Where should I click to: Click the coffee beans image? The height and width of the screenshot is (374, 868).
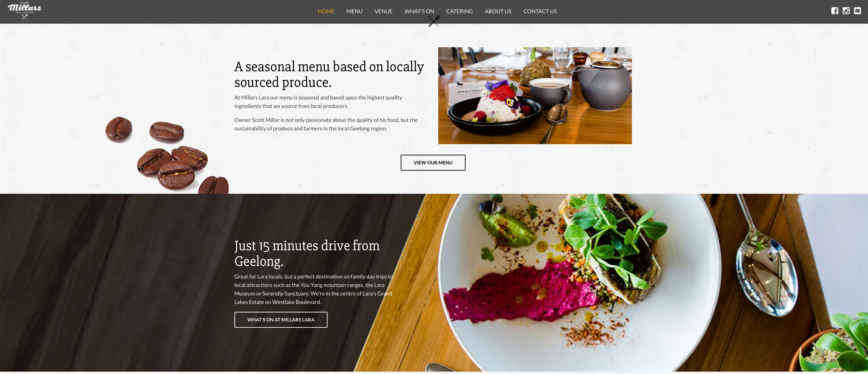[x=167, y=155]
